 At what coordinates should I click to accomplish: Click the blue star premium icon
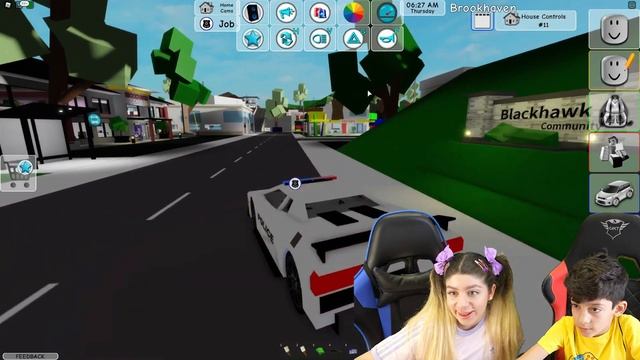pos(253,39)
